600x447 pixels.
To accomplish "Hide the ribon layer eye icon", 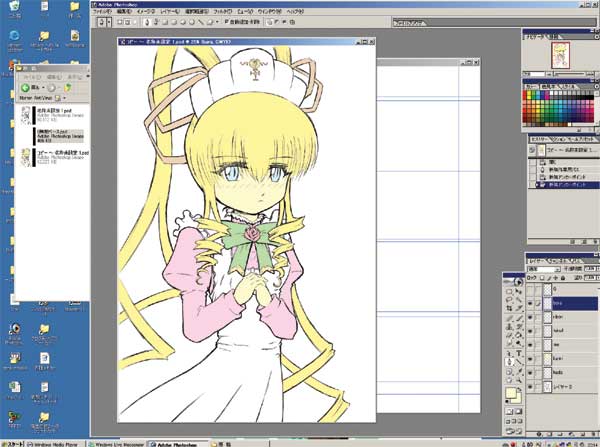I will 530,317.
